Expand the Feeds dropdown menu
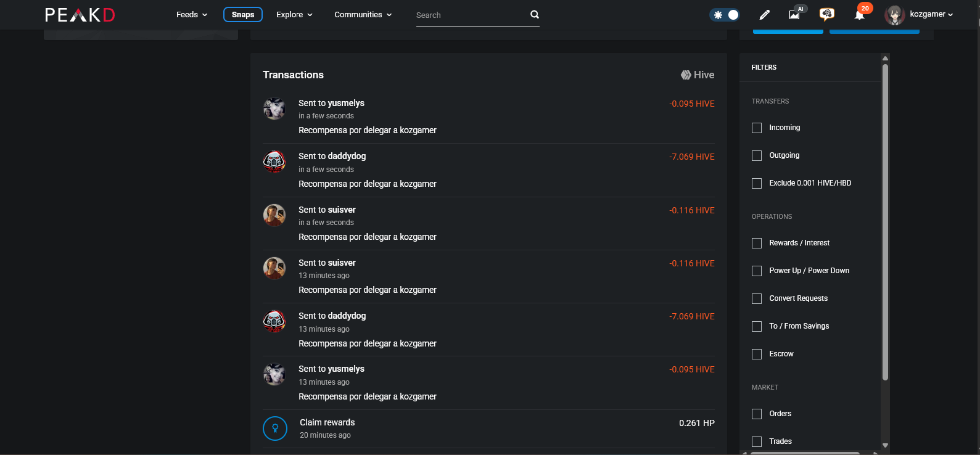 [x=192, y=14]
